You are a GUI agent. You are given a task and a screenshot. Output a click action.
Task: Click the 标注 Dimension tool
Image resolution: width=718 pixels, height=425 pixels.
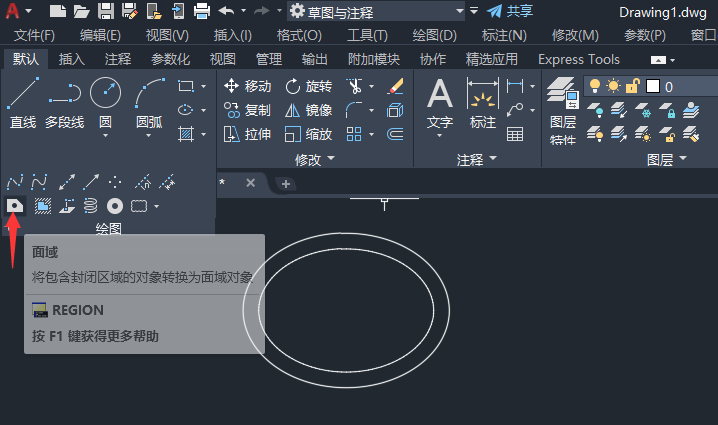[x=483, y=103]
